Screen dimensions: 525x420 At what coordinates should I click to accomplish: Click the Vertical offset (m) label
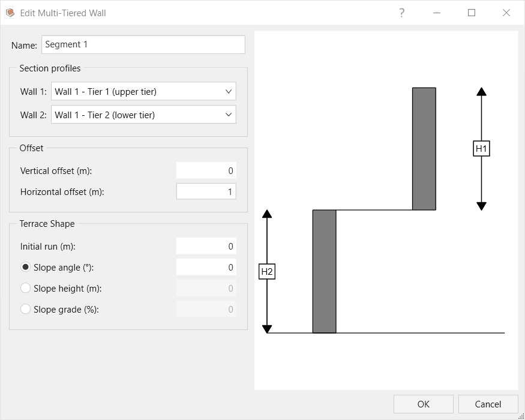[x=56, y=171]
